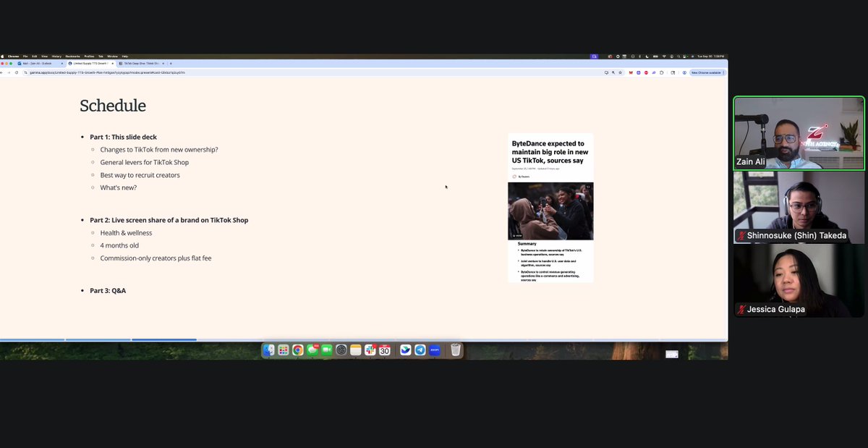Open Launchpad in the Dock
868x448 pixels.
click(284, 350)
